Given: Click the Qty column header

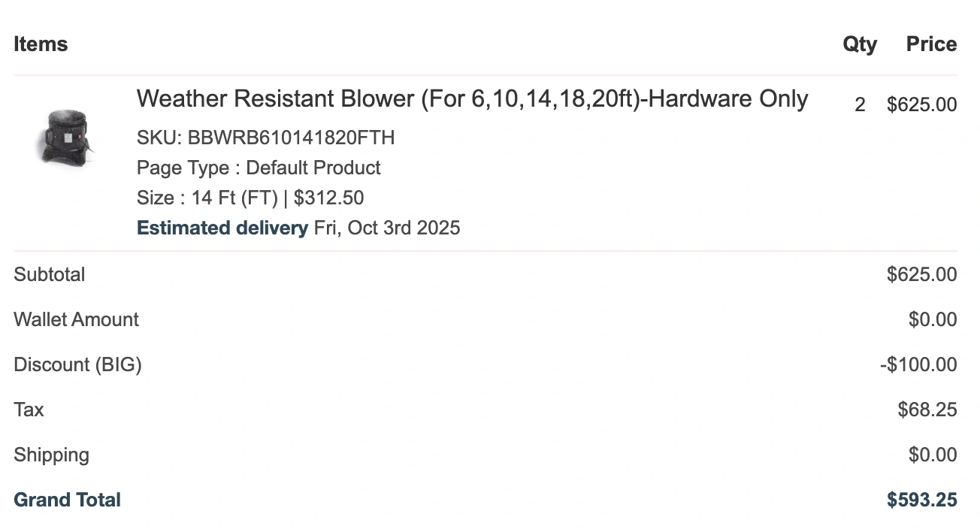Looking at the screenshot, I should [x=859, y=44].
